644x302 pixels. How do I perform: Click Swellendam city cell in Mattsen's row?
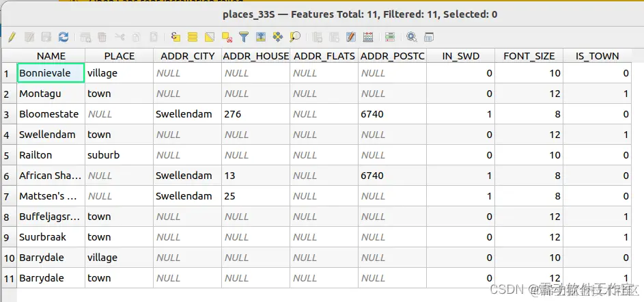(x=187, y=196)
